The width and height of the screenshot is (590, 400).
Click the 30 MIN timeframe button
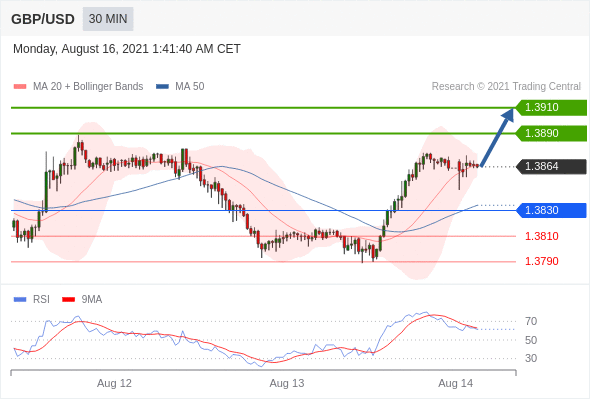coord(108,19)
